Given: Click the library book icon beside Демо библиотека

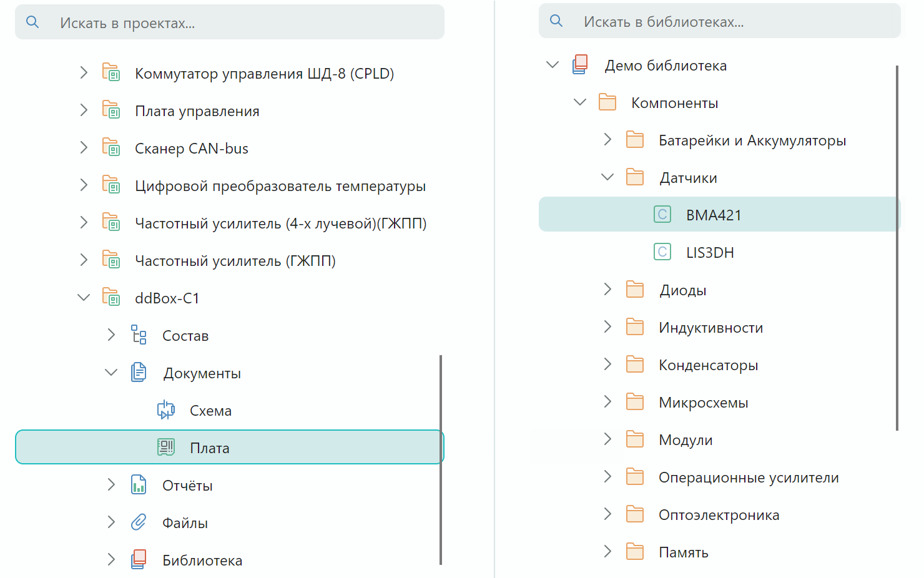Looking at the screenshot, I should pos(580,65).
